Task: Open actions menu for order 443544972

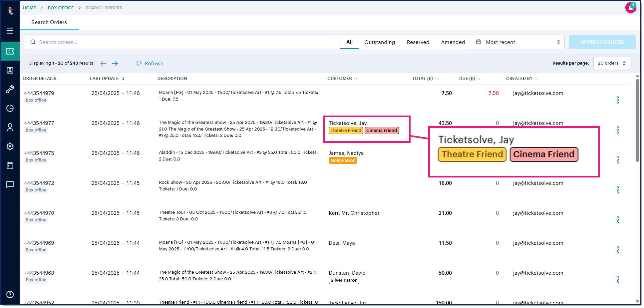Action: pyautogui.click(x=617, y=190)
